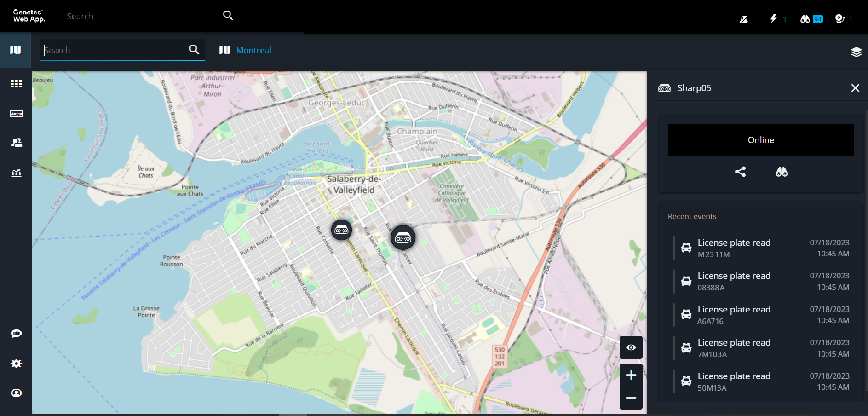
Task: Click the binoculars monitor icon under Online
Action: click(781, 172)
